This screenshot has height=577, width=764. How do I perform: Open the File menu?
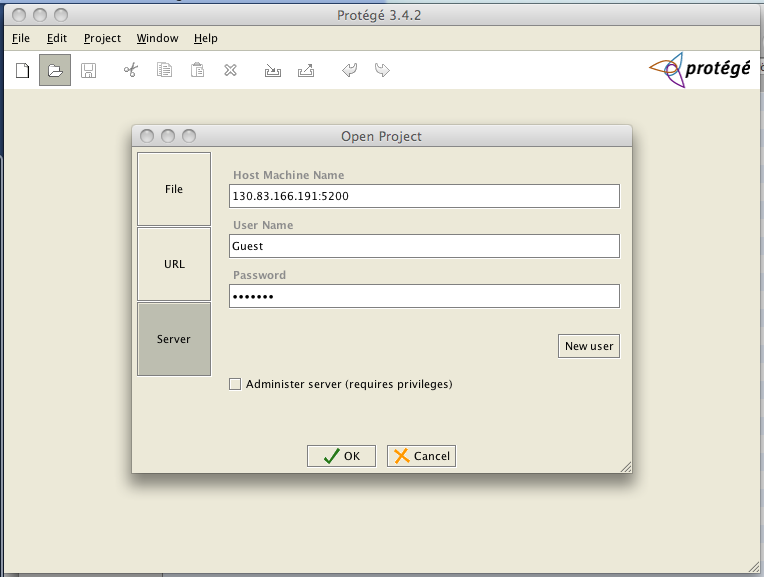coord(21,38)
